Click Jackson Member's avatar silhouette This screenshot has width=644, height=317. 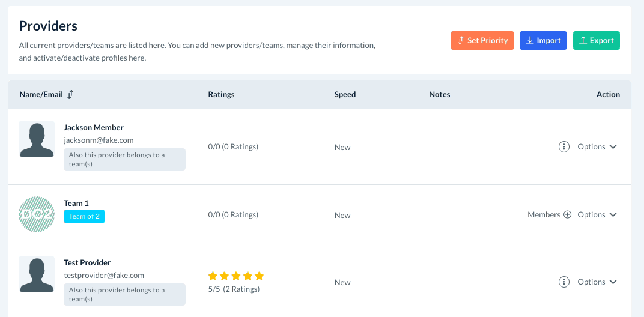(x=37, y=139)
